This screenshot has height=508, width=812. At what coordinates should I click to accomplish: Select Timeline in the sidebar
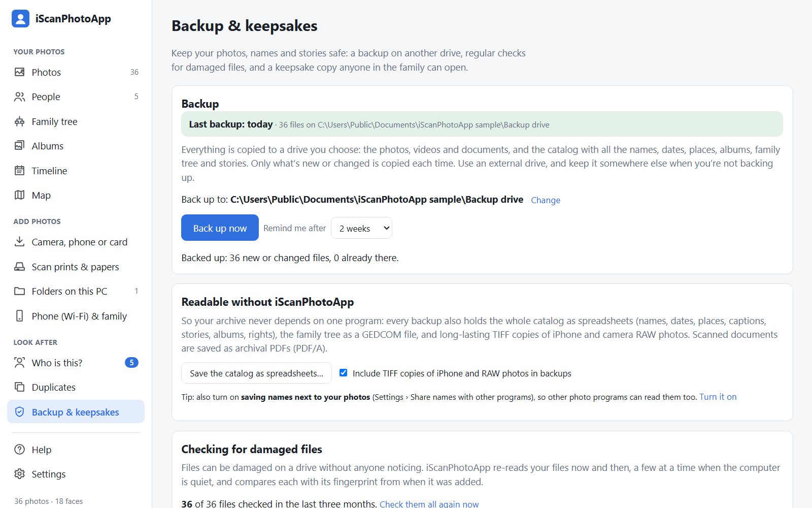(x=76, y=171)
